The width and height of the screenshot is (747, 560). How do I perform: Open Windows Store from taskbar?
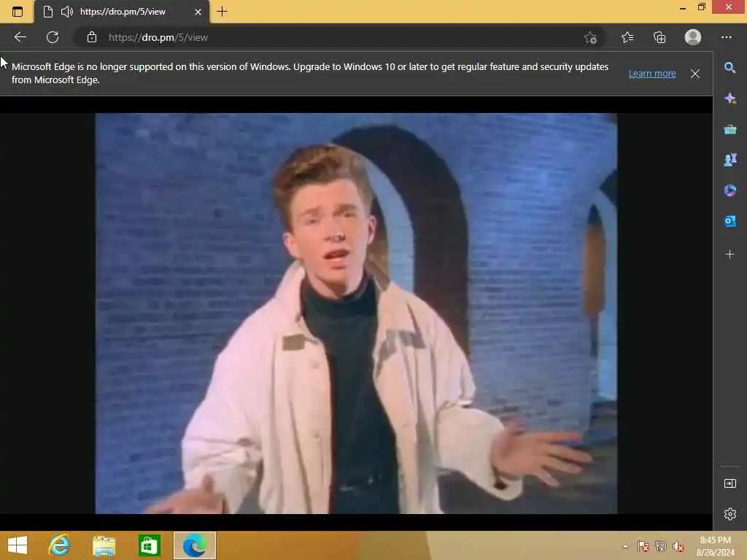[x=149, y=545]
